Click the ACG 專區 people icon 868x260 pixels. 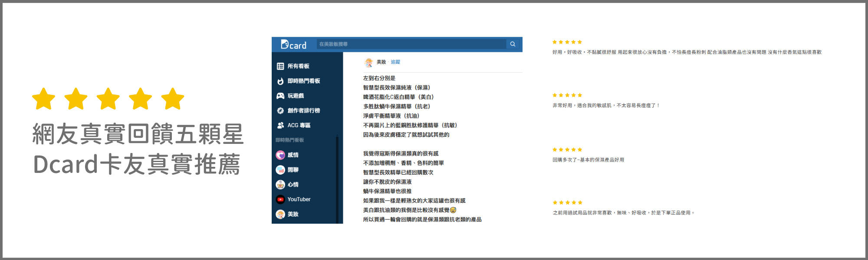tap(280, 125)
